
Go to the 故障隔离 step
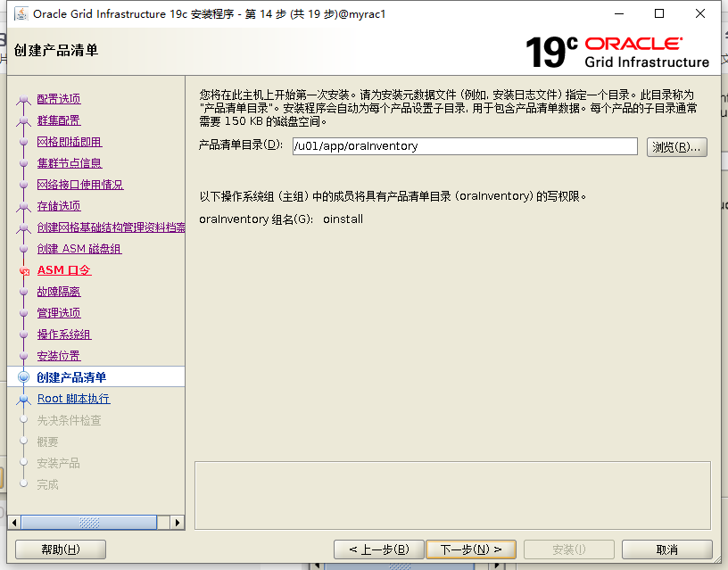pos(59,292)
